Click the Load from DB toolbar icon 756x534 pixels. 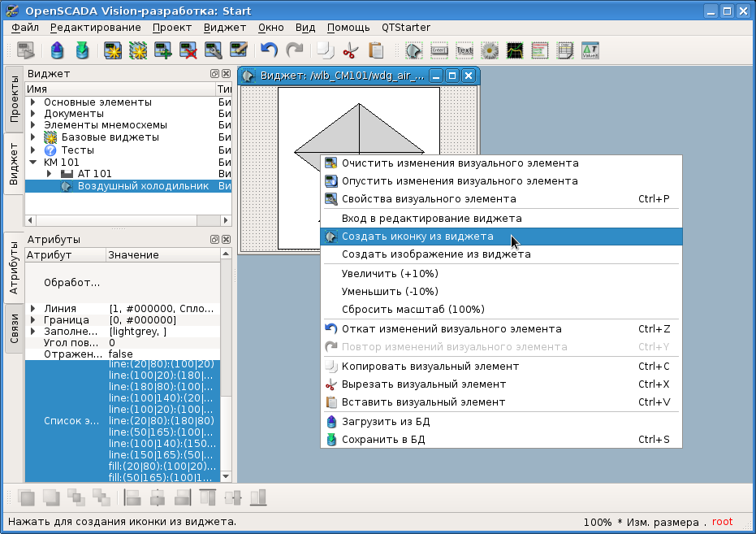[x=57, y=50]
